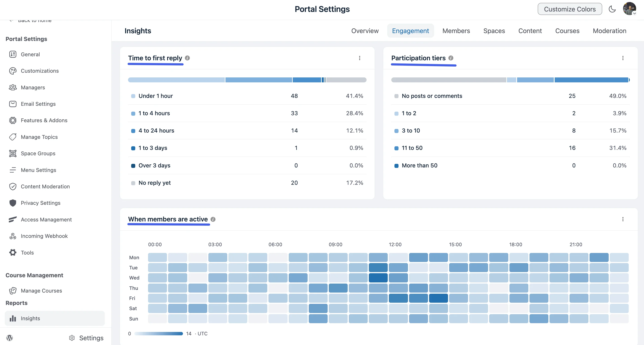
Task: Click the Insights bar chart icon
Action: pyautogui.click(x=13, y=318)
